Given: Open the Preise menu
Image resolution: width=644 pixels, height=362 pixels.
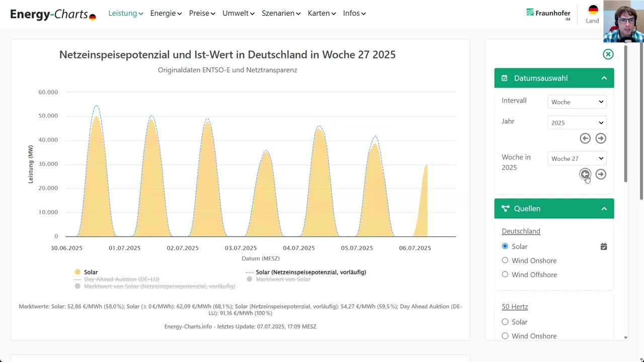Looking at the screenshot, I should coord(202,14).
